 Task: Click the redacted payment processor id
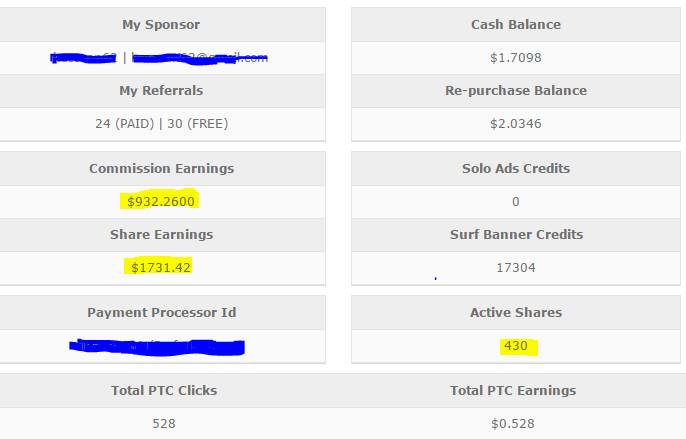point(157,347)
